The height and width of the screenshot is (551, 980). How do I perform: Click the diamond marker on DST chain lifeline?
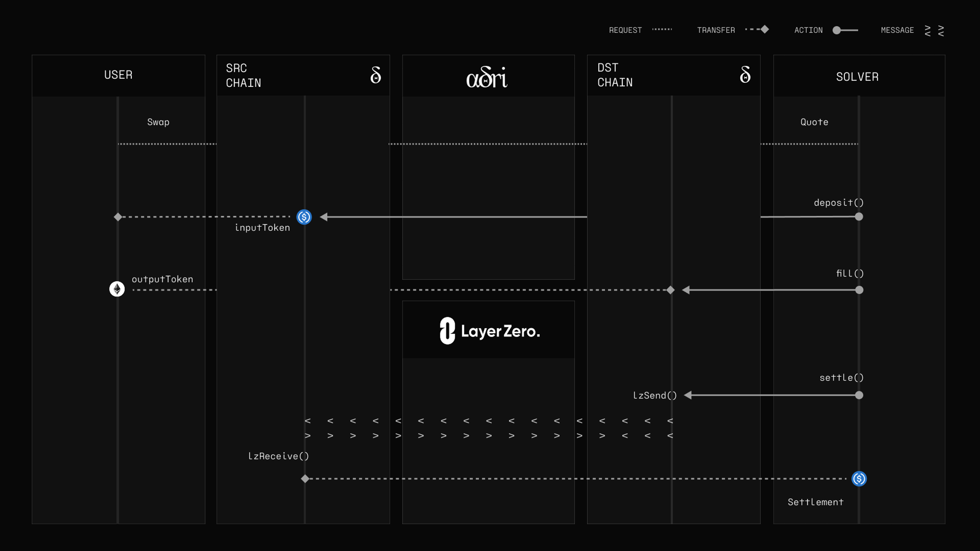point(670,290)
